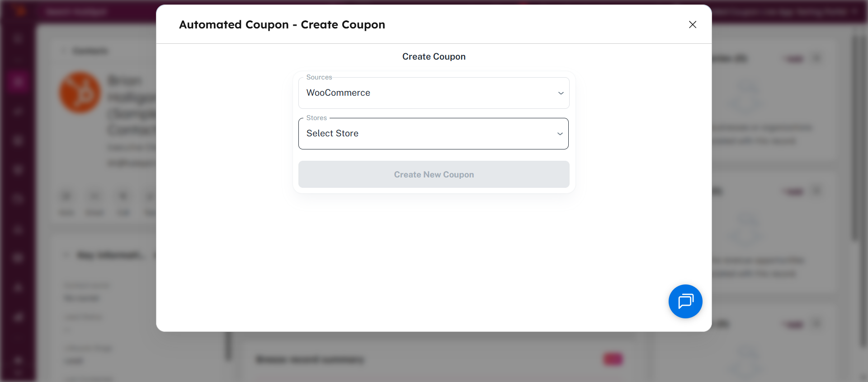Close the Automated Coupon dialog

pos(692,25)
